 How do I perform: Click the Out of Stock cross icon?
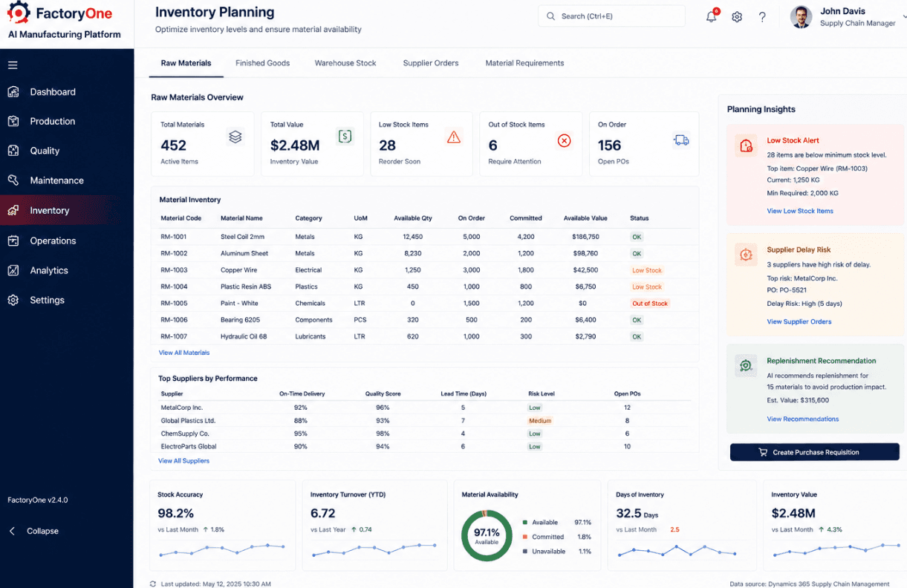click(564, 140)
